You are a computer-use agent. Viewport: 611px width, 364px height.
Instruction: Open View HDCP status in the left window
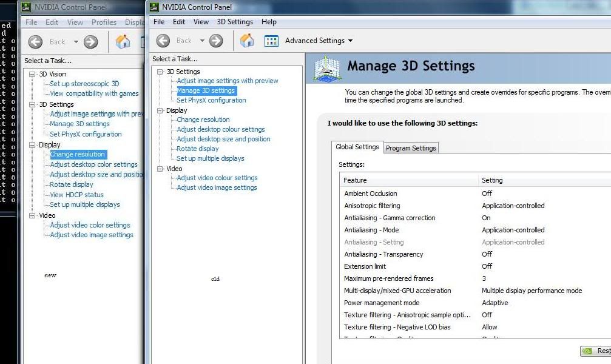[x=76, y=195]
